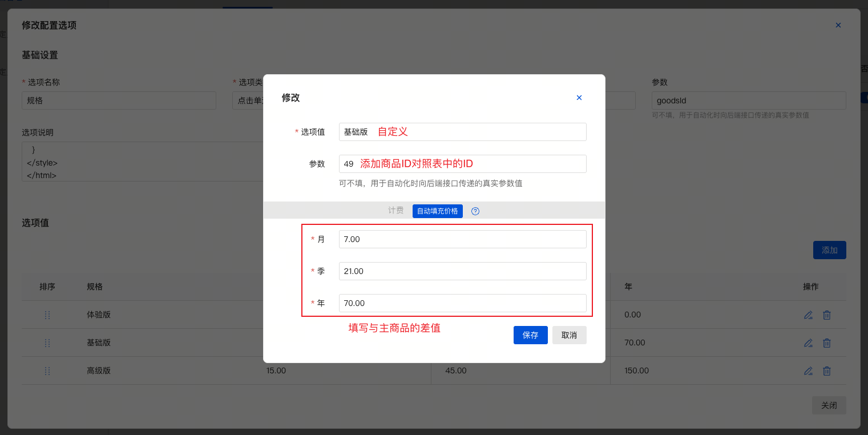The image size is (868, 435).
Task: Select the 季 price input showing 21.00
Action: coord(462,271)
